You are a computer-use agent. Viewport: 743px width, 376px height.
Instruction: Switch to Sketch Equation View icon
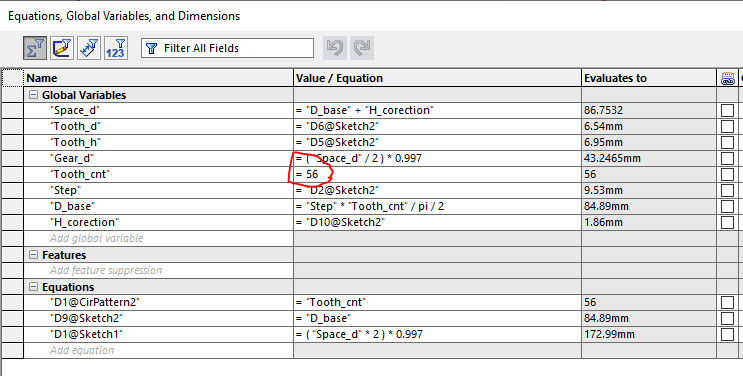tap(62, 48)
